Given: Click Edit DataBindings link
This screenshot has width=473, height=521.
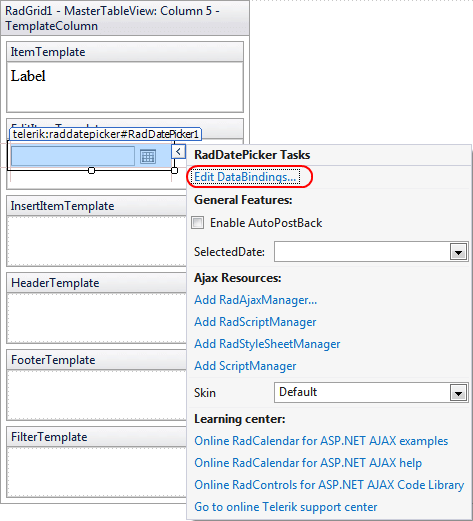Looking at the screenshot, I should pyautogui.click(x=245, y=177).
